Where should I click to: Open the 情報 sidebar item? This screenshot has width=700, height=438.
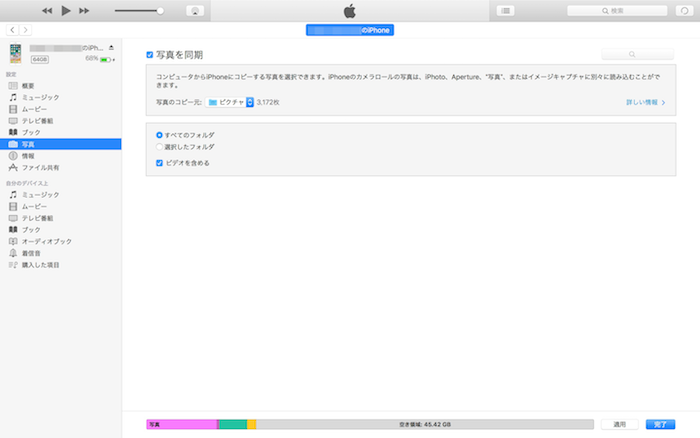(x=61, y=156)
